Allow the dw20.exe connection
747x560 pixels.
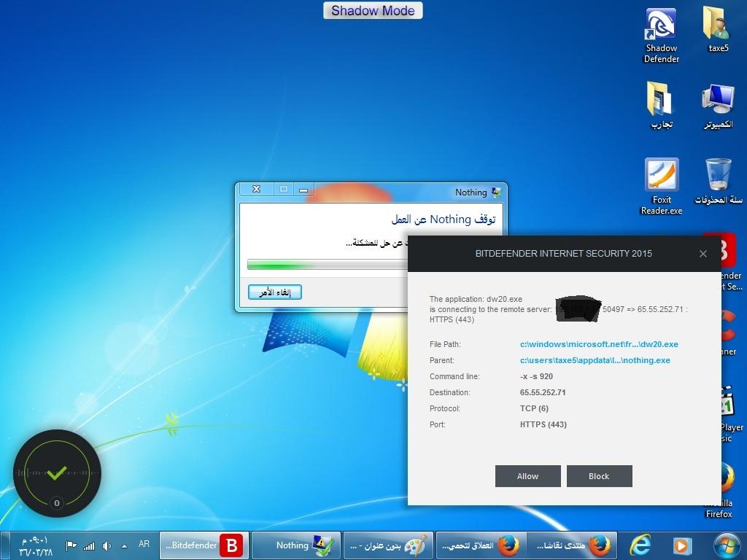click(528, 476)
